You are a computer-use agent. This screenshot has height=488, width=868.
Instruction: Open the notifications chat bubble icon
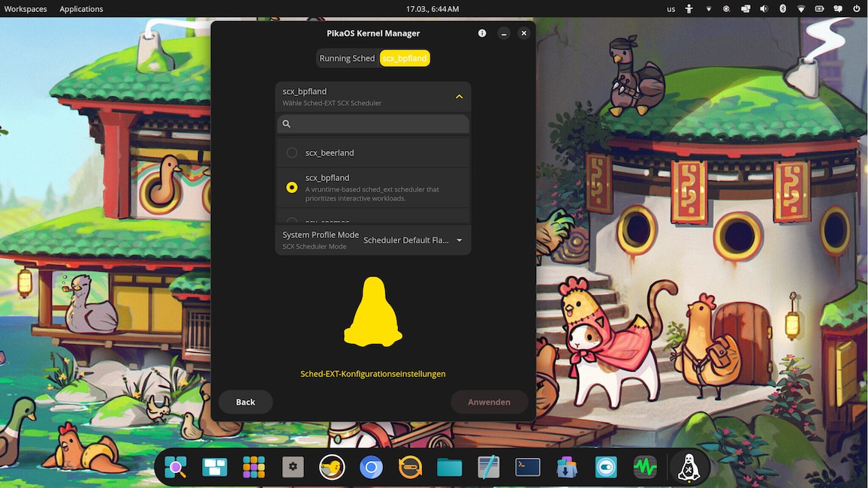coord(838,9)
